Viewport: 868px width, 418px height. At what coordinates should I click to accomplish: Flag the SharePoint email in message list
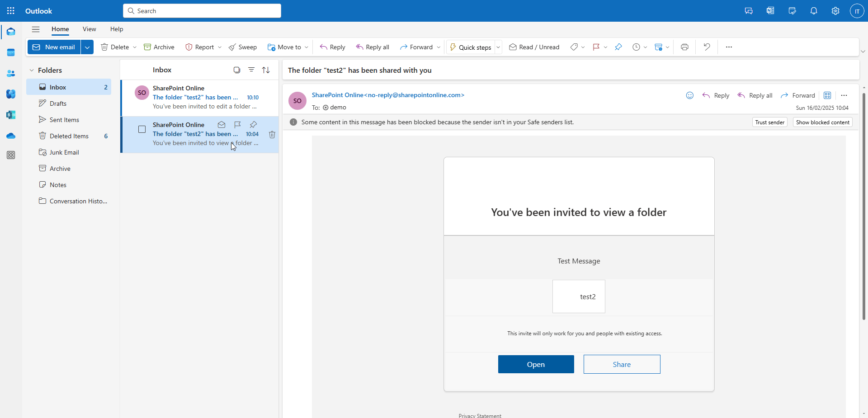click(237, 125)
